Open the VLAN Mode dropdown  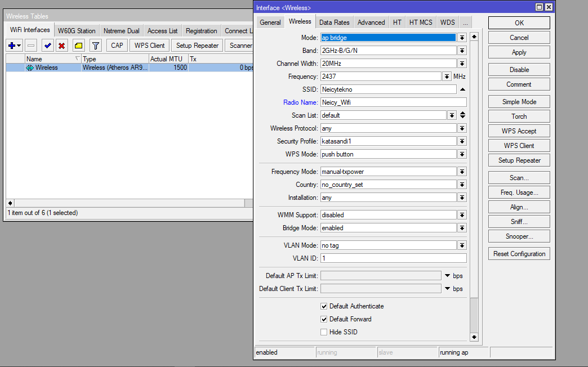(462, 245)
